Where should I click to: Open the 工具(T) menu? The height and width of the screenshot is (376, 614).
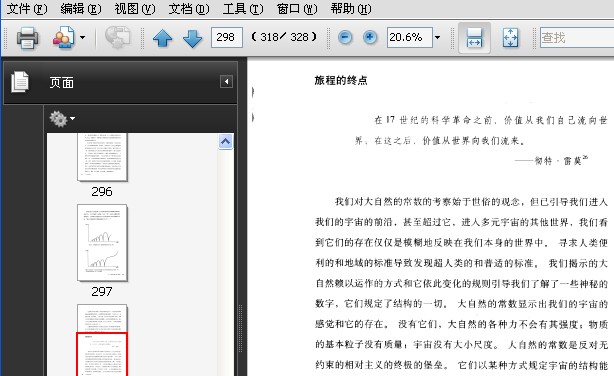[x=243, y=9]
